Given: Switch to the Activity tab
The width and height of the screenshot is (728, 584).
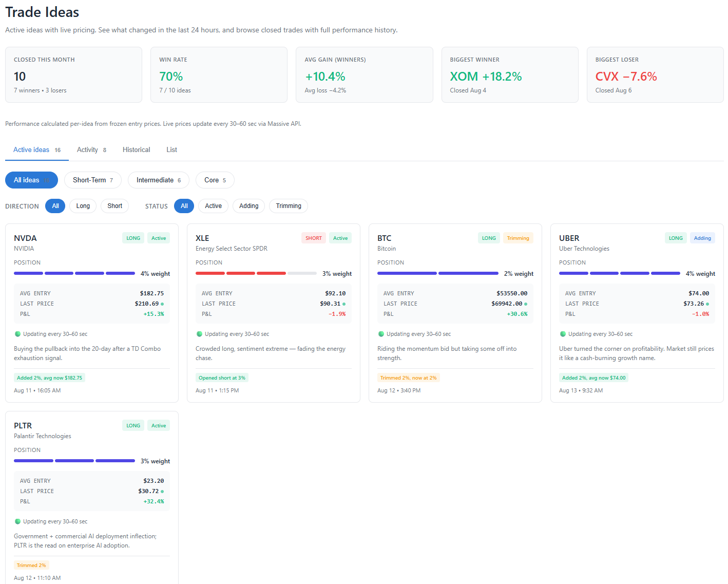Looking at the screenshot, I should click(91, 150).
